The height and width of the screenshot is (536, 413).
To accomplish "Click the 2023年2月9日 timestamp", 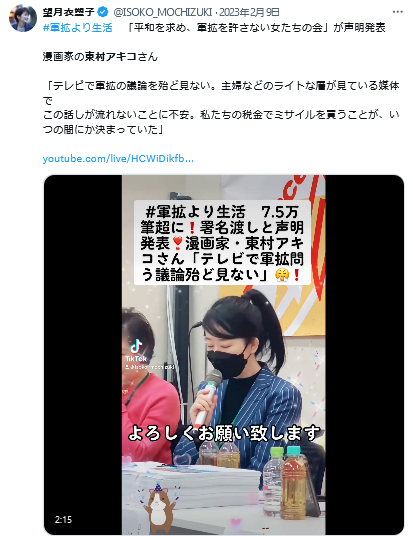I will [249, 12].
